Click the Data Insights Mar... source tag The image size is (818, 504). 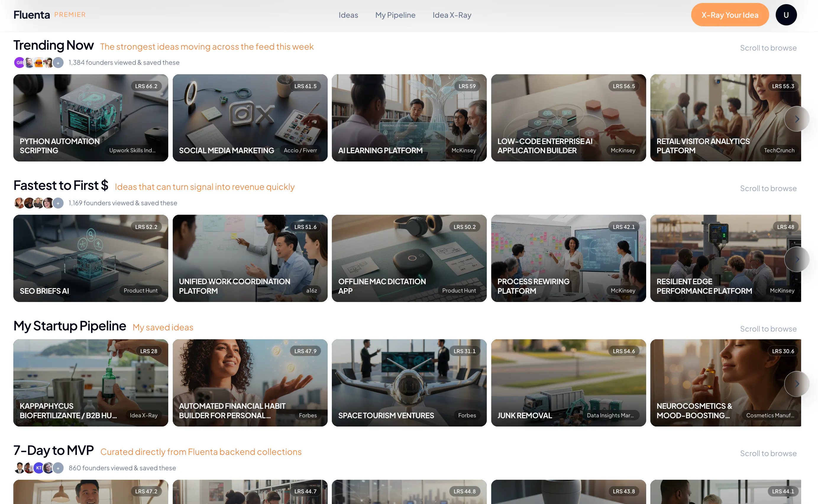(610, 415)
